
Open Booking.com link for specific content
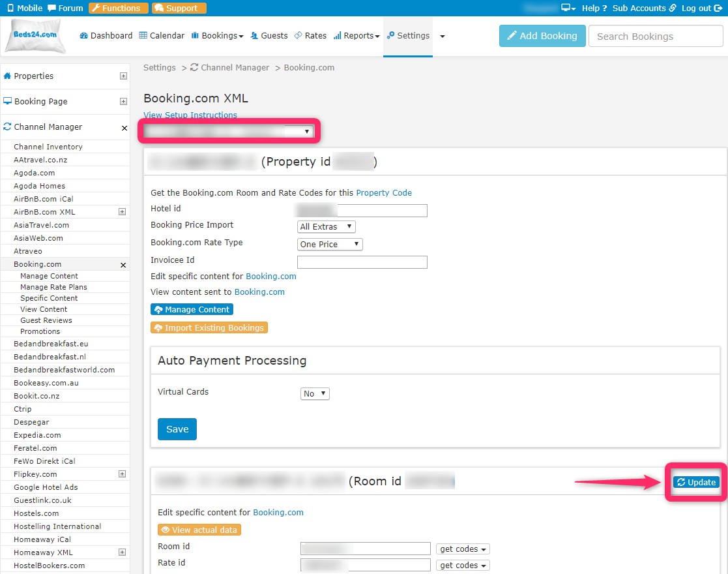(271, 276)
